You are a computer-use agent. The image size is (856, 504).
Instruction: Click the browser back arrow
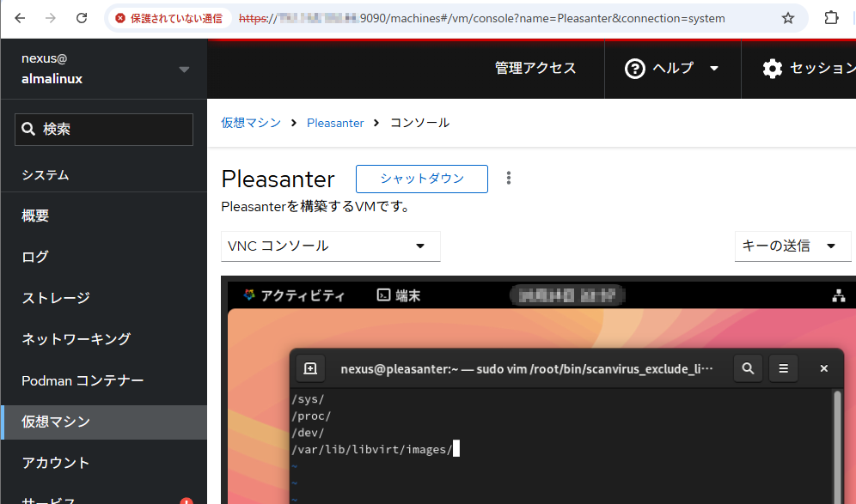point(21,18)
